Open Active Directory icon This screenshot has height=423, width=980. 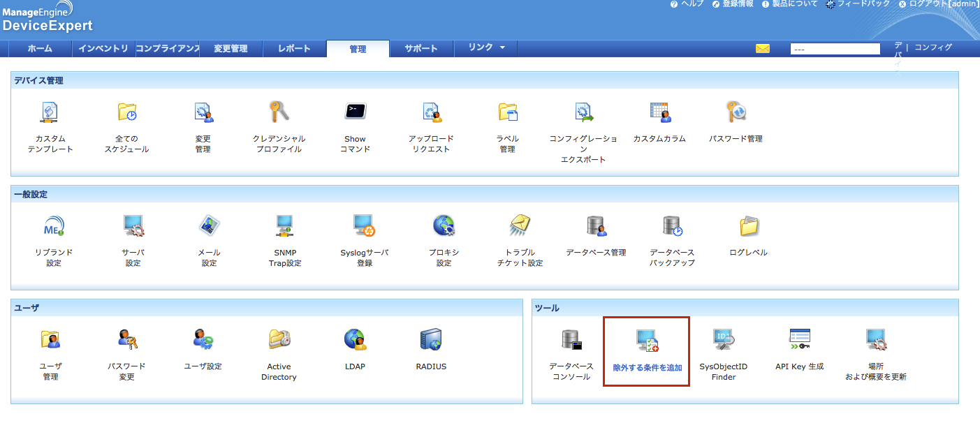(279, 339)
